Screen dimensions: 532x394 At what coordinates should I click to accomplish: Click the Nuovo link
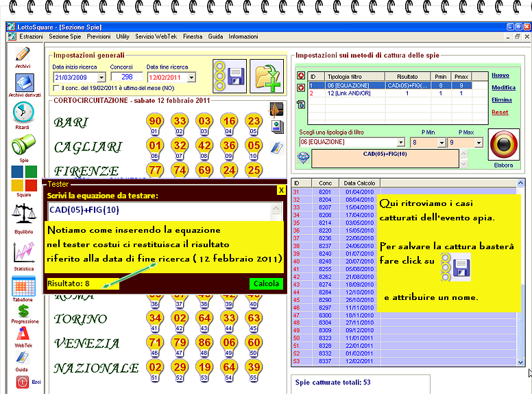(500, 76)
